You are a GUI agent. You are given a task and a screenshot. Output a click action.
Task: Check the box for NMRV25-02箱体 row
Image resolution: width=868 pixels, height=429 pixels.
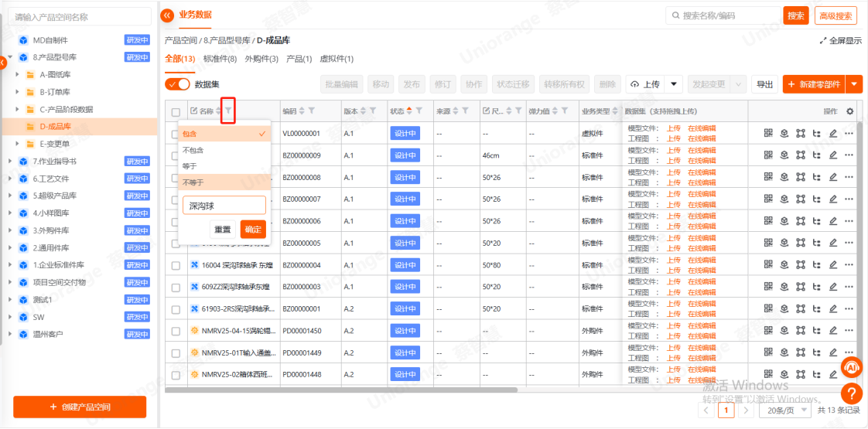click(176, 375)
